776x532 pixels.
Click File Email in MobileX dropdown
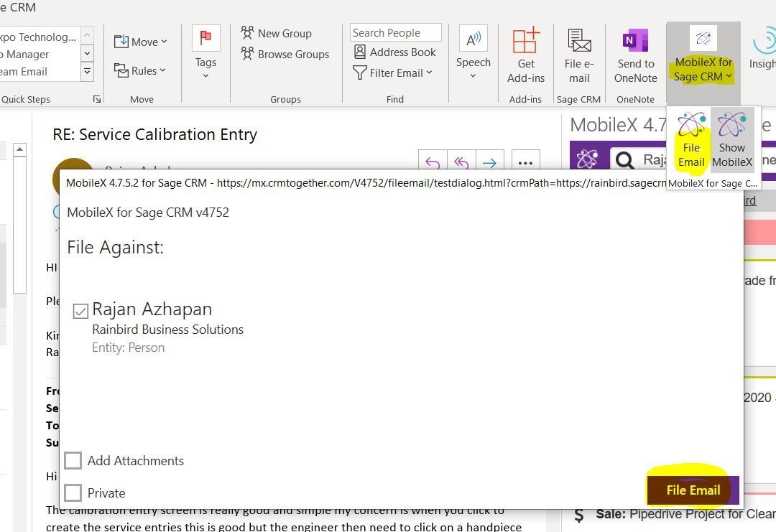(x=691, y=141)
